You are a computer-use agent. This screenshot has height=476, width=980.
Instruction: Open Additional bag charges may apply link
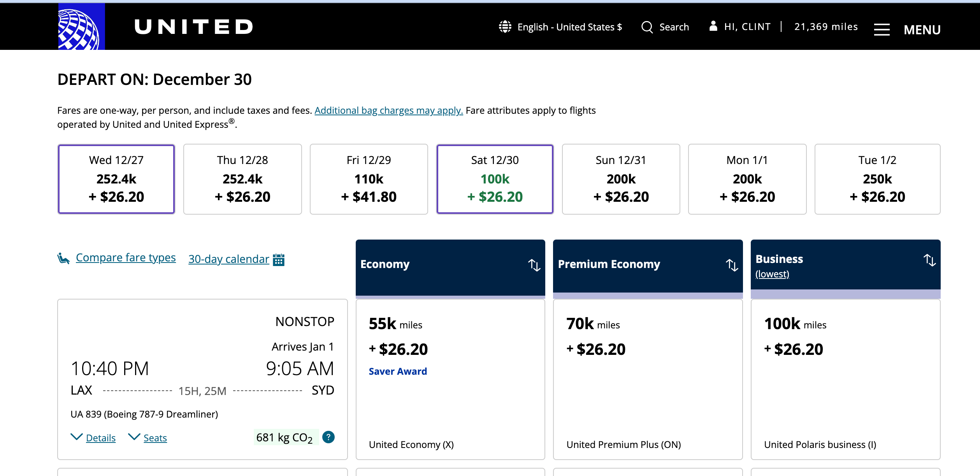tap(388, 111)
